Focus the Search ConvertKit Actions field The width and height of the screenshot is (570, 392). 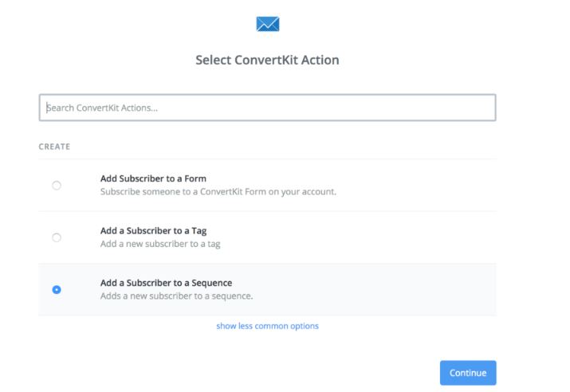pos(267,108)
